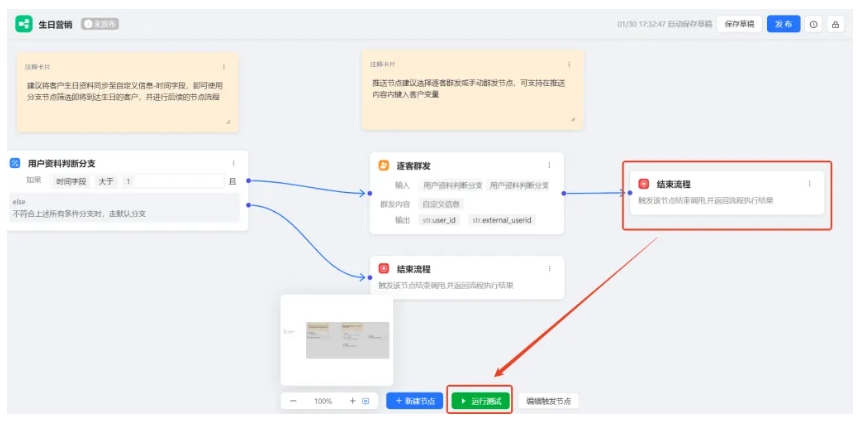Image resolution: width=862 pixels, height=425 pixels.
Task: Open the 大于 operator selector
Action: tap(106, 181)
